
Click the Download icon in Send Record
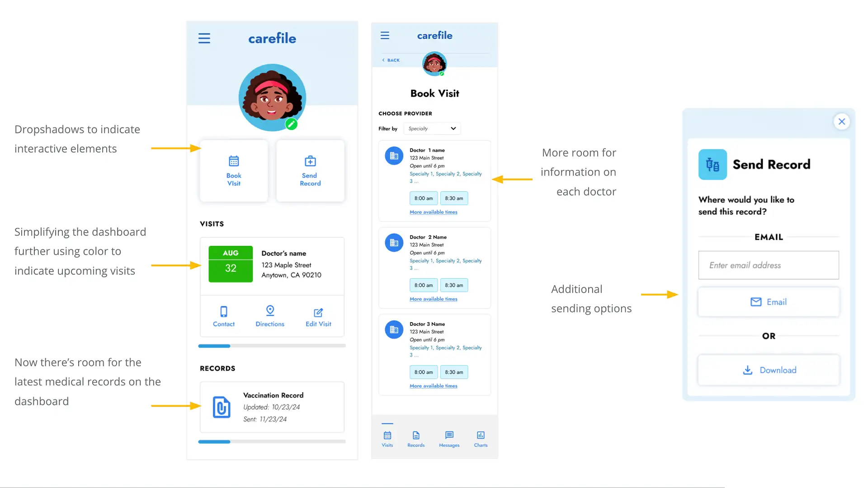748,370
